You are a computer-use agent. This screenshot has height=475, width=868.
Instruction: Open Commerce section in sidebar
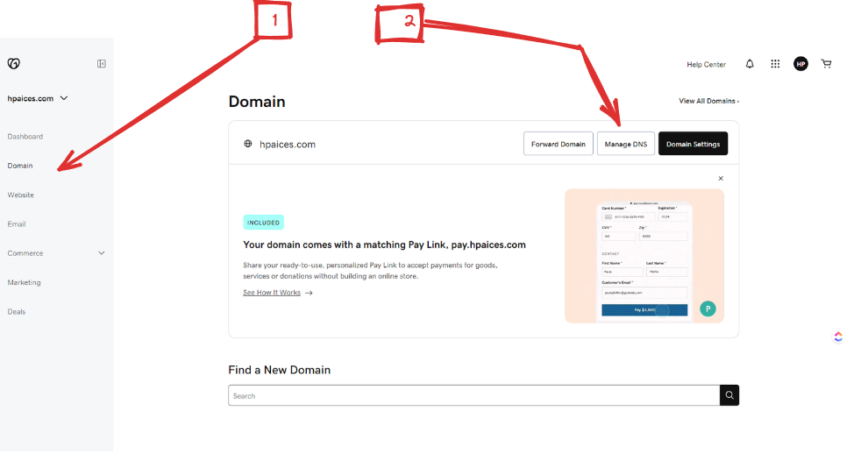point(25,253)
